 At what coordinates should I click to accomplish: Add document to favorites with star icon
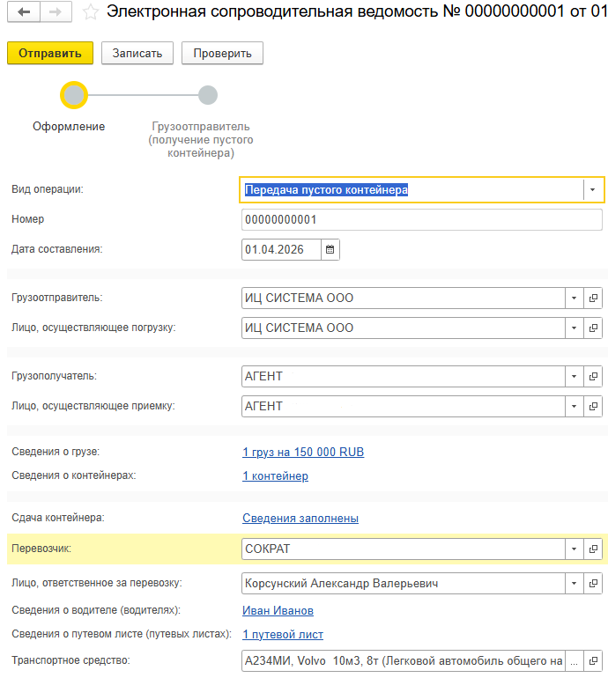89,12
